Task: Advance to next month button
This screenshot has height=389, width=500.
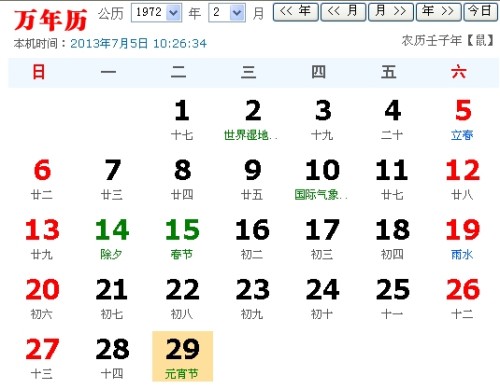Action: pyautogui.click(x=391, y=12)
